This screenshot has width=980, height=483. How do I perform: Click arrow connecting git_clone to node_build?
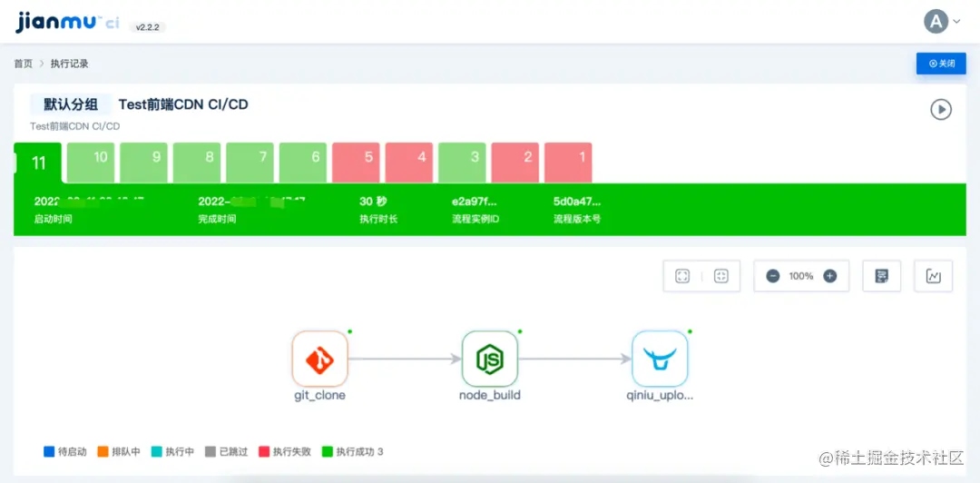(x=405, y=360)
